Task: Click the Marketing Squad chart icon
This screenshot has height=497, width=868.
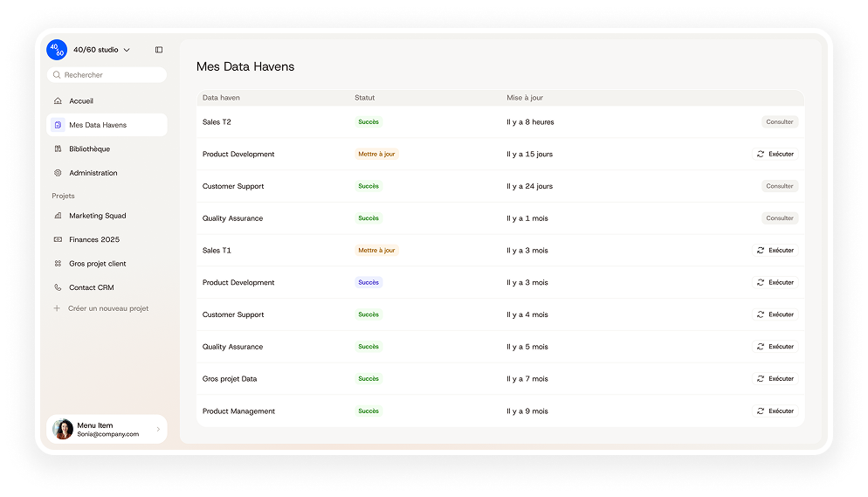Action: point(58,216)
